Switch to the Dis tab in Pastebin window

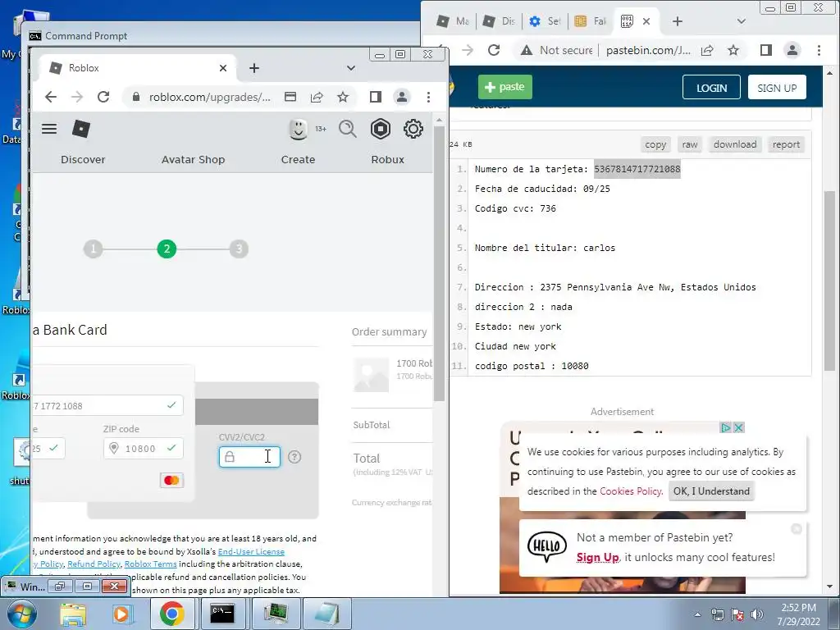(500, 21)
